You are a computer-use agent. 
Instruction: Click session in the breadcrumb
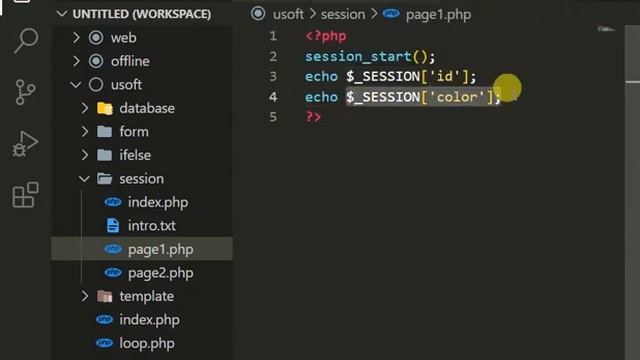(343, 14)
